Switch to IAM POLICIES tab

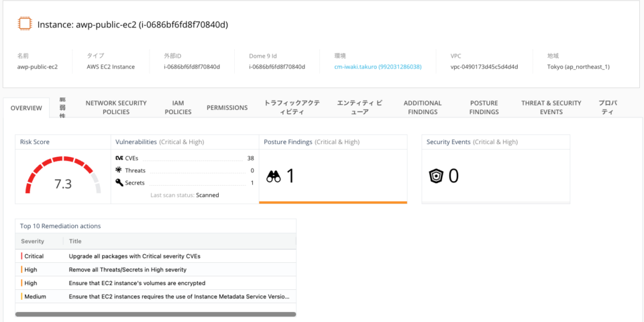tap(178, 107)
